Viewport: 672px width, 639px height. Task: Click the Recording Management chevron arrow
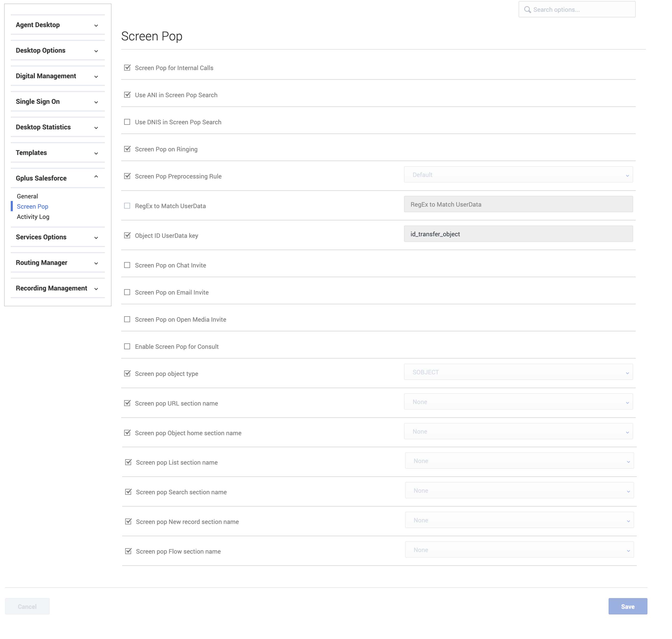96,289
